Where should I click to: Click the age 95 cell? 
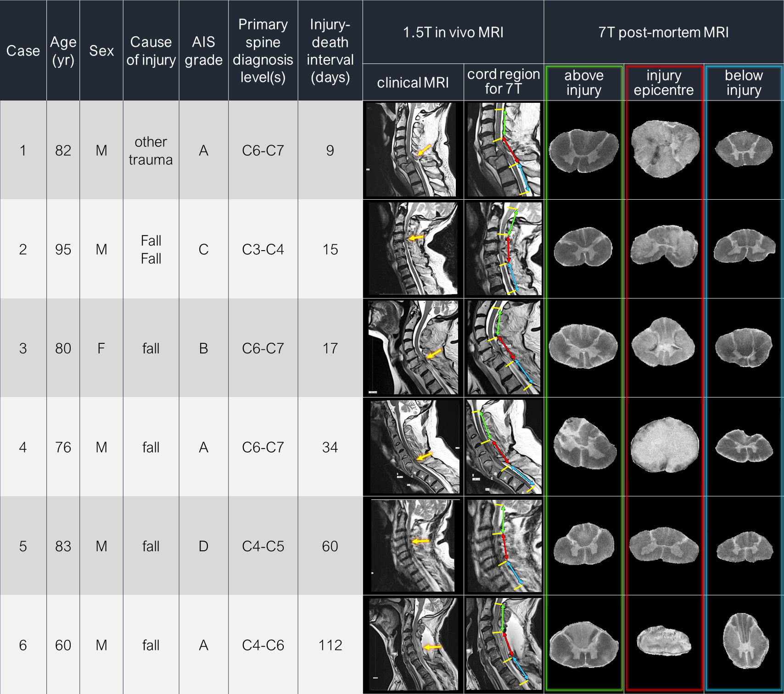tap(63, 249)
